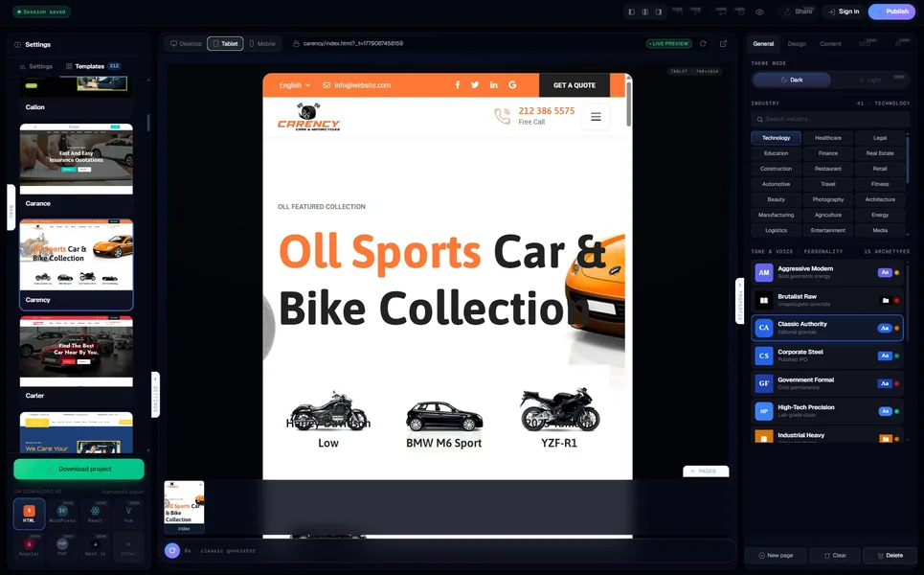This screenshot has width=924, height=575.
Task: Select Vue export format
Action: coord(128,515)
